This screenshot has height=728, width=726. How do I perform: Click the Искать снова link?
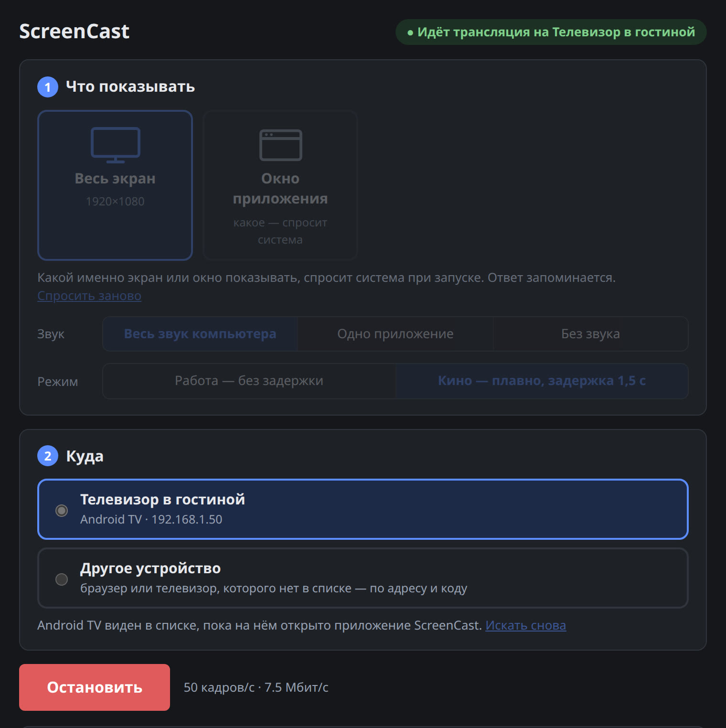pos(525,625)
